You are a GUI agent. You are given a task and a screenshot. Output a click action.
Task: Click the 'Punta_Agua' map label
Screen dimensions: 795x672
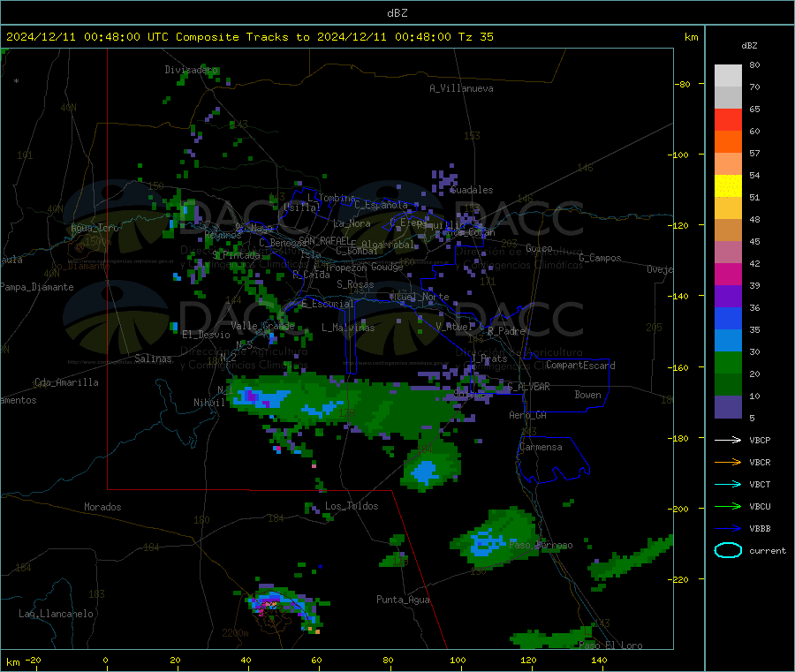click(403, 600)
